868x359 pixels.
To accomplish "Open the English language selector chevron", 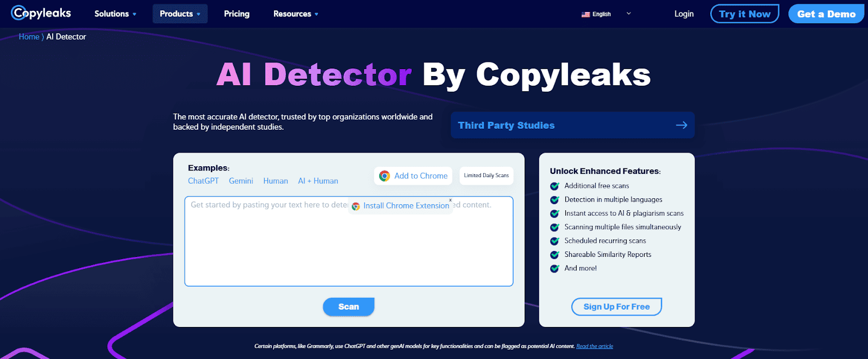I will tap(629, 14).
